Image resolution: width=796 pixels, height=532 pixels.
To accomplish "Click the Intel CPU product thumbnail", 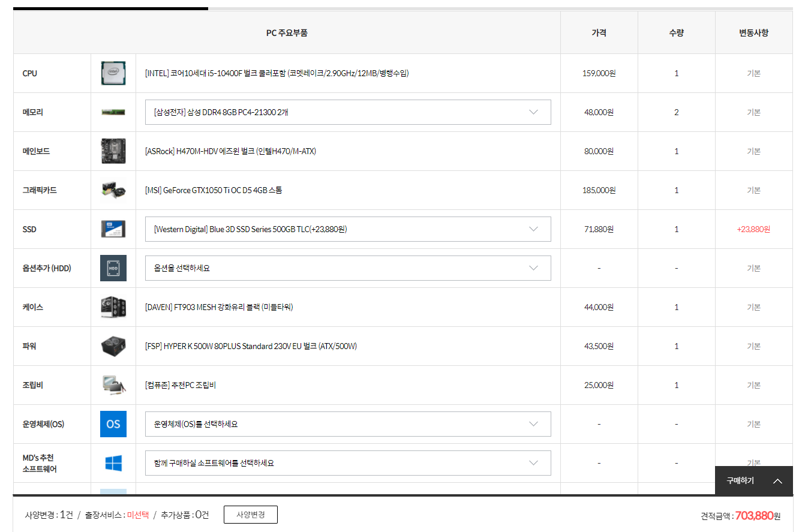I will [x=113, y=73].
